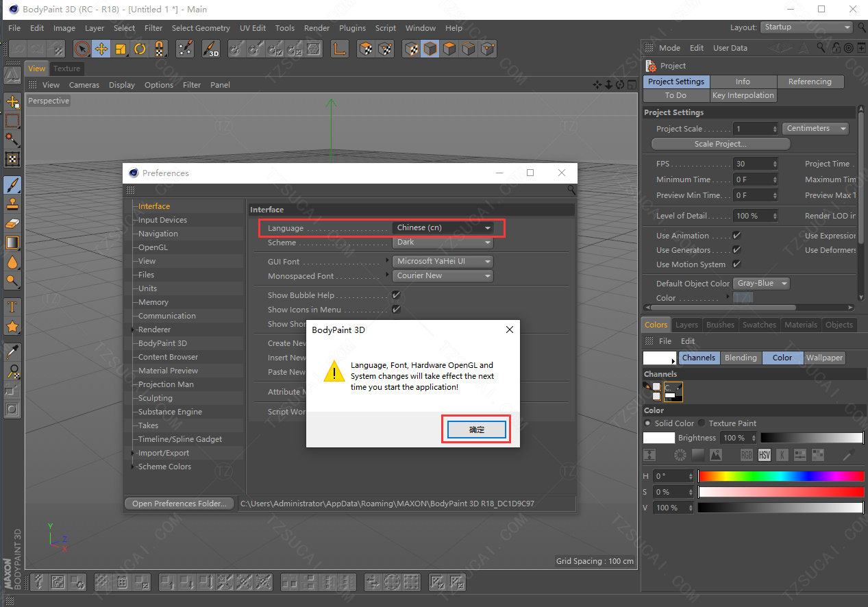The width and height of the screenshot is (868, 607).
Task: Open the Plugins menu
Action: point(352,28)
